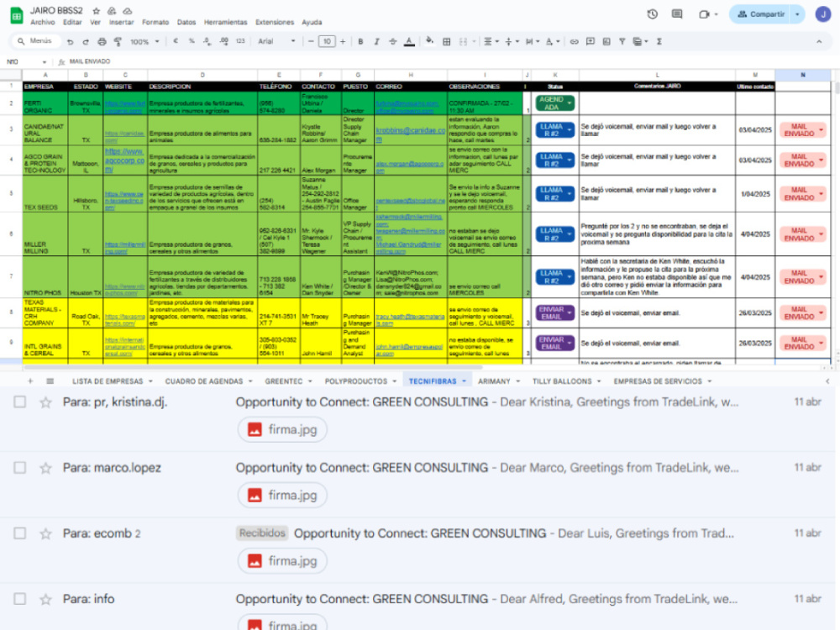Screen dimensions: 840x630
Task: Expand the 100% zoom dropdown
Action: [x=144, y=41]
